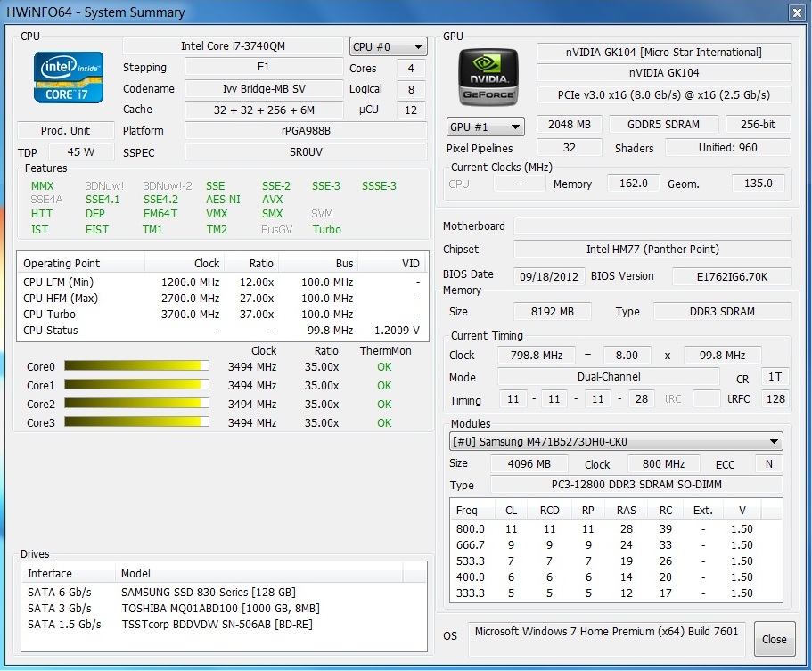
Task: Click the Intel HM77 (Panther Point) chipset field
Action: 652,249
